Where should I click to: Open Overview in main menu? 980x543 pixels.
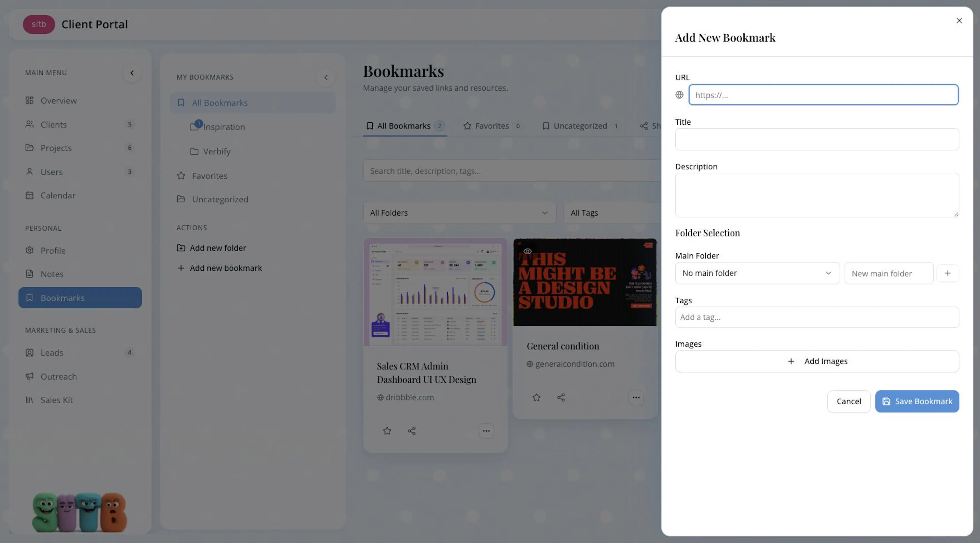pyautogui.click(x=80, y=101)
